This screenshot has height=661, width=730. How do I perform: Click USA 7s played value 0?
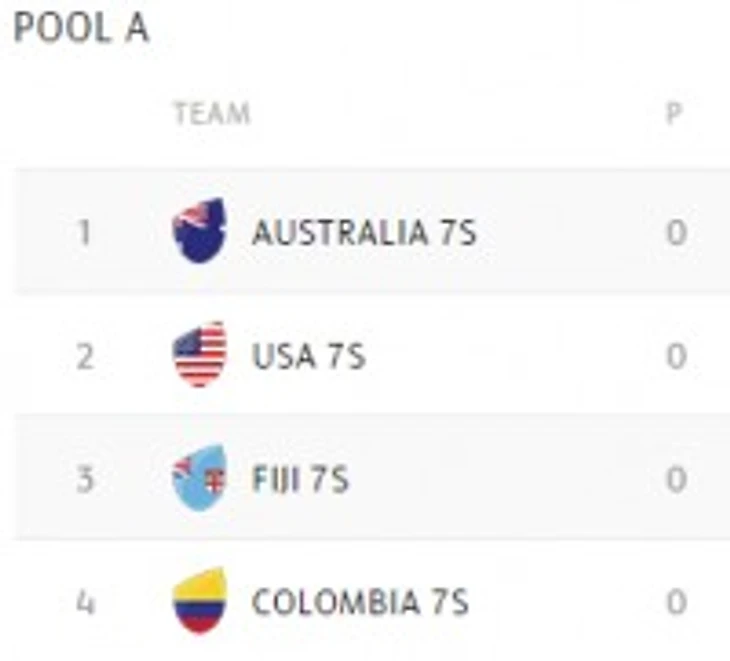click(676, 356)
